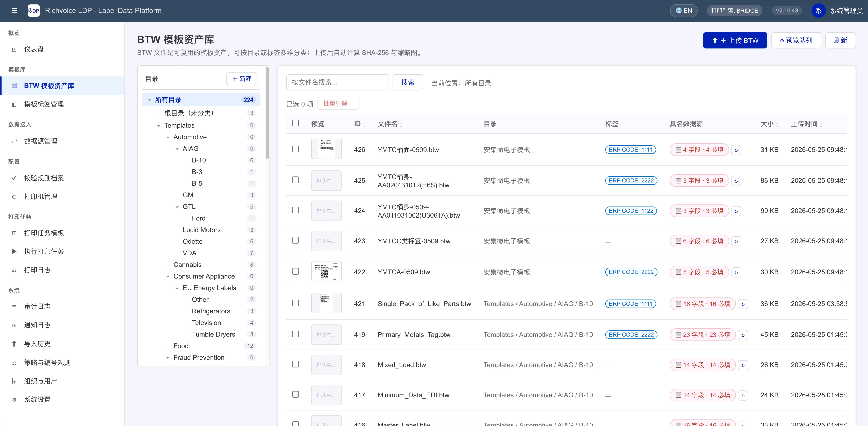Check the row for Mixed_Load.btw
Screen dimensions: 868x426
pos(295,364)
